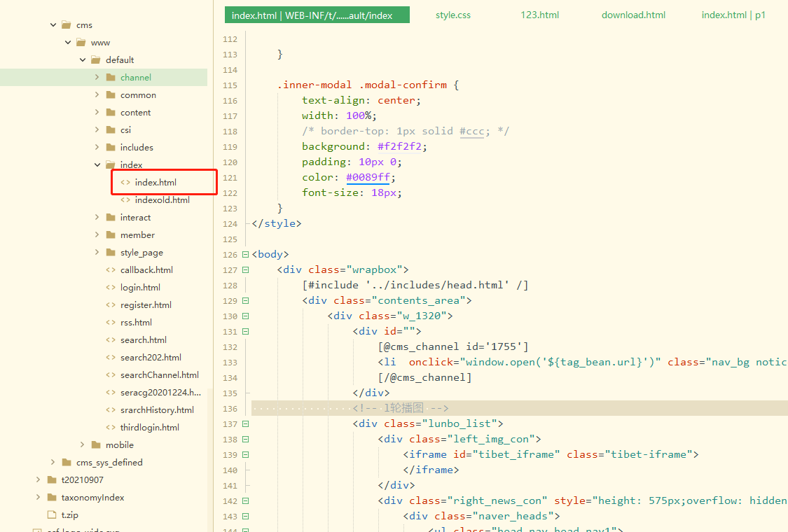This screenshot has width=788, height=532.
Task: Click the cms_sys_defined folder icon
Action: pyautogui.click(x=67, y=463)
